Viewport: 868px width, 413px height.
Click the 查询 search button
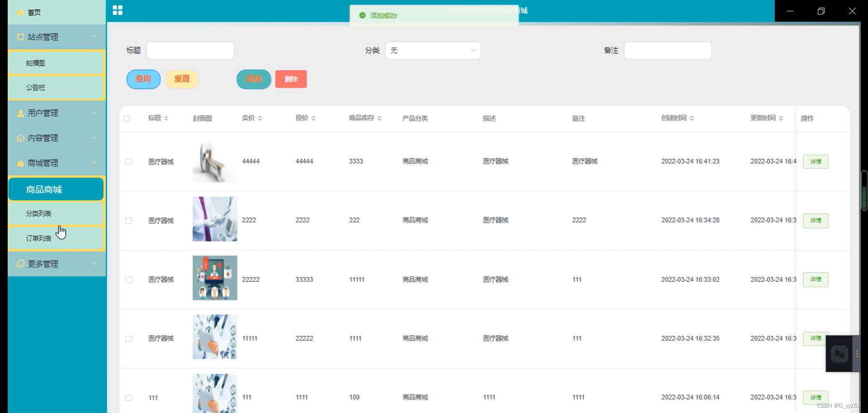tap(143, 79)
